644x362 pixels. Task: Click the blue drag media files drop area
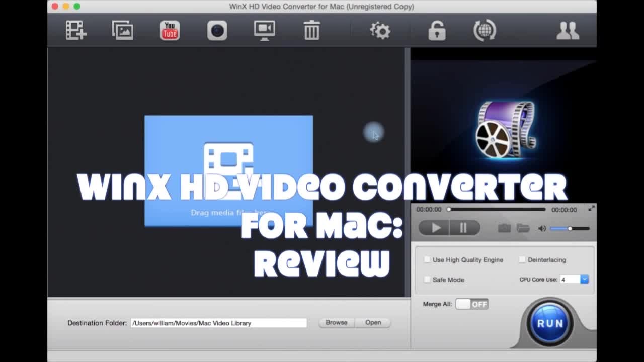pyautogui.click(x=229, y=171)
